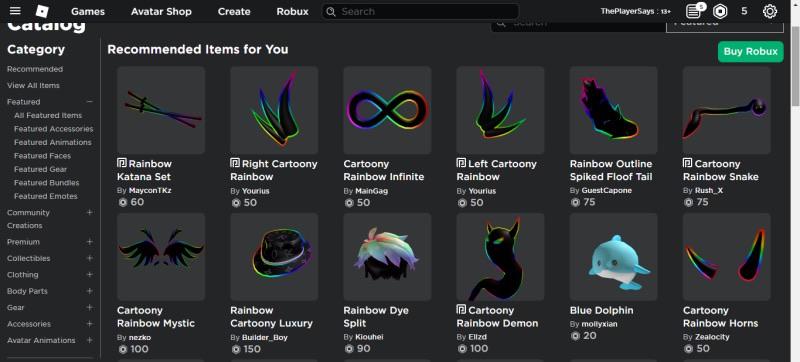Expand the Gear category plus
The height and width of the screenshot is (362, 800).
click(90, 307)
